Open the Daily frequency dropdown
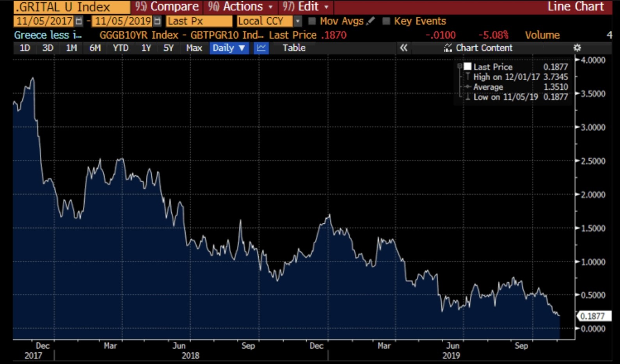 point(229,48)
